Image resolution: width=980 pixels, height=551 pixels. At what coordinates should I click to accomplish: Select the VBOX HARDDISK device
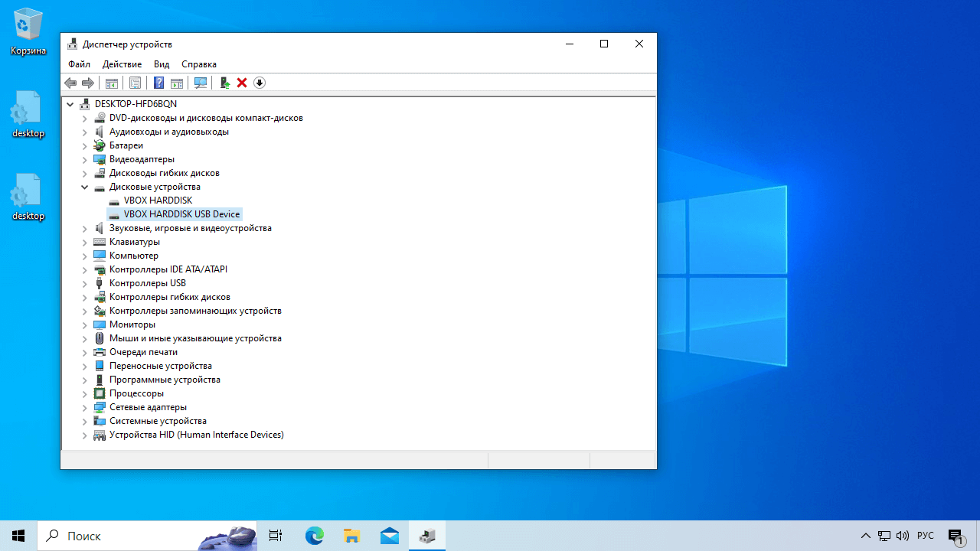point(158,201)
